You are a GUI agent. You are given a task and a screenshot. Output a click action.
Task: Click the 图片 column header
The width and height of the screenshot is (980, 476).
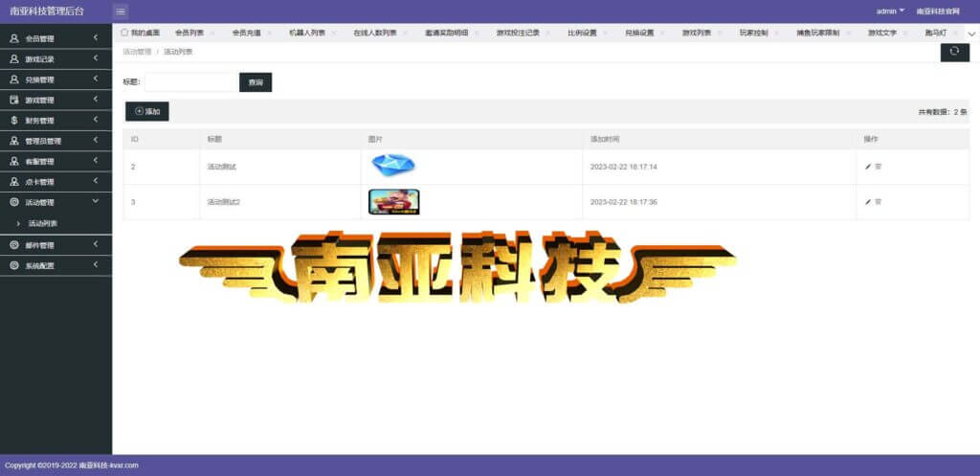tap(375, 139)
